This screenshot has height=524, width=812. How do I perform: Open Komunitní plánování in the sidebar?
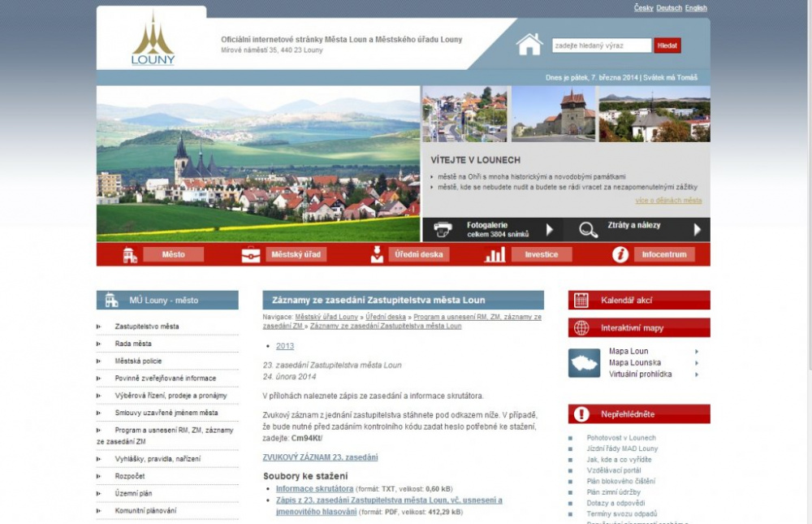pos(145,510)
